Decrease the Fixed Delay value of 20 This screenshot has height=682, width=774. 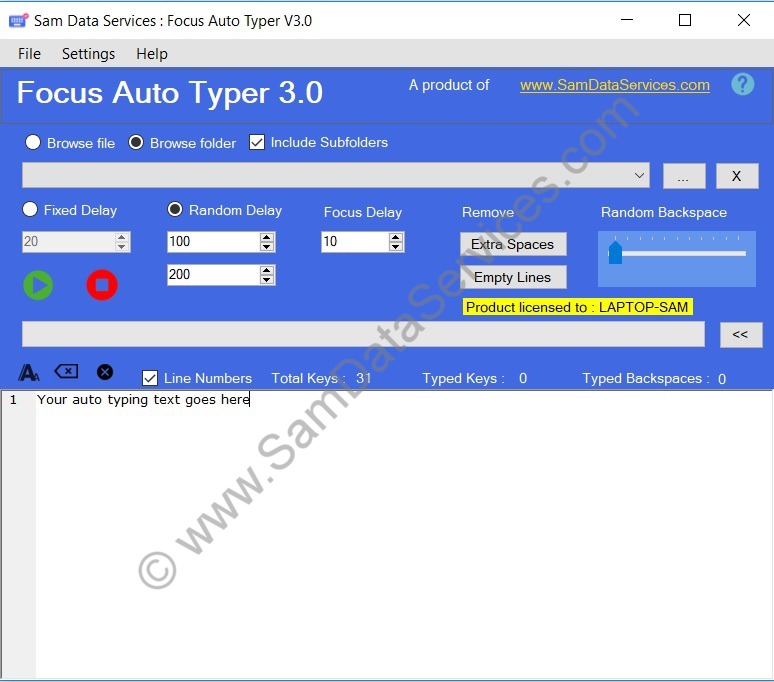point(121,247)
